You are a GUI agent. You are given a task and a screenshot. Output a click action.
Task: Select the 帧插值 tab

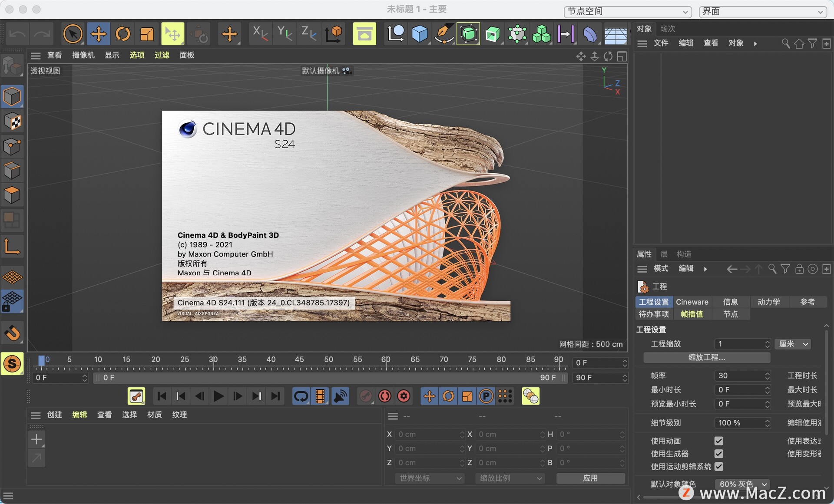point(692,314)
